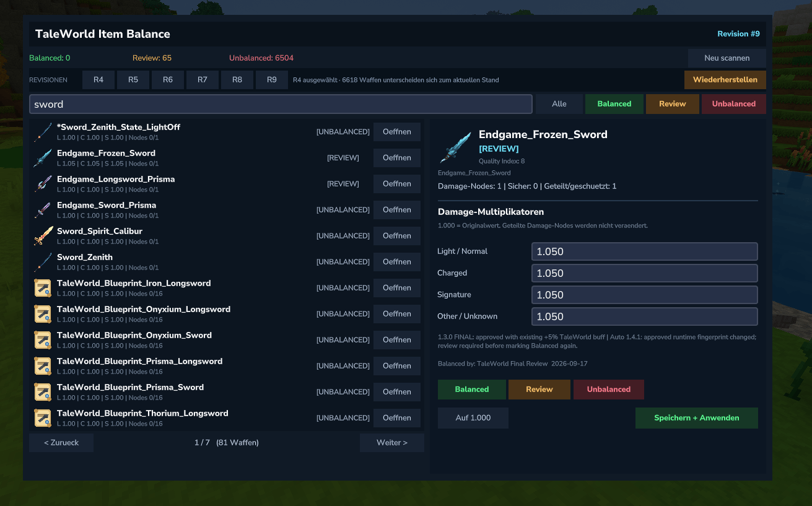The height and width of the screenshot is (506, 812).
Task: Click the Sword_Spirit_Calibur name
Action: point(100,231)
